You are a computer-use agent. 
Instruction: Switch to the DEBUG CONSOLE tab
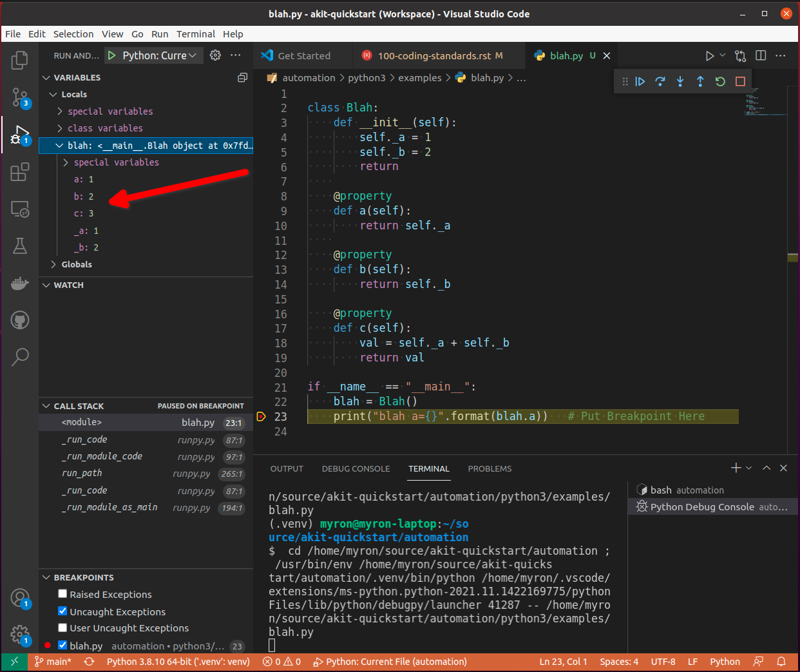356,468
